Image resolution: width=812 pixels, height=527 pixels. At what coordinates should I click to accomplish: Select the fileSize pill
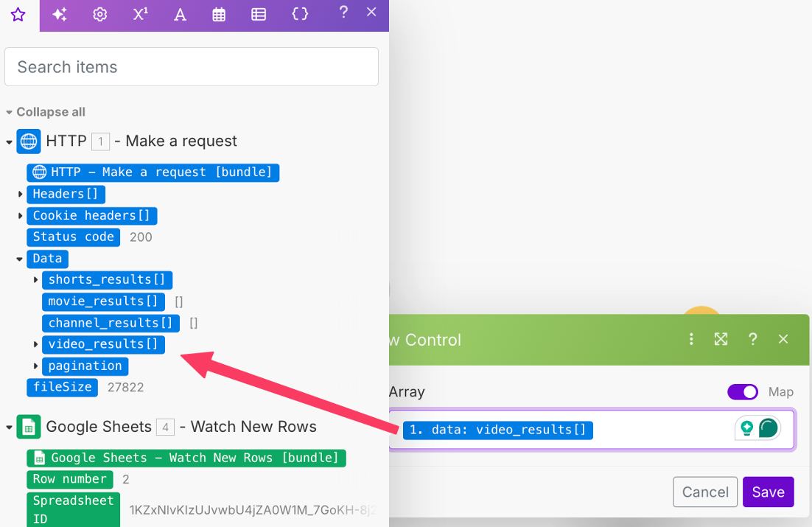[62, 387]
